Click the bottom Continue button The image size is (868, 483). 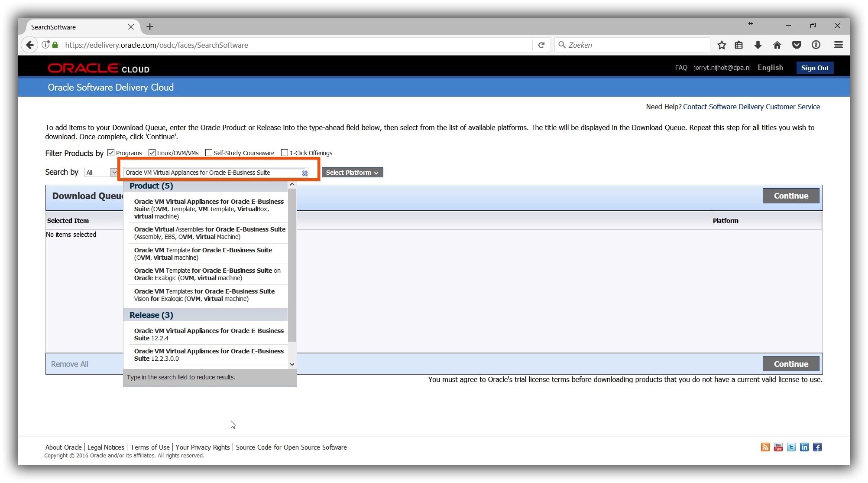tap(791, 364)
